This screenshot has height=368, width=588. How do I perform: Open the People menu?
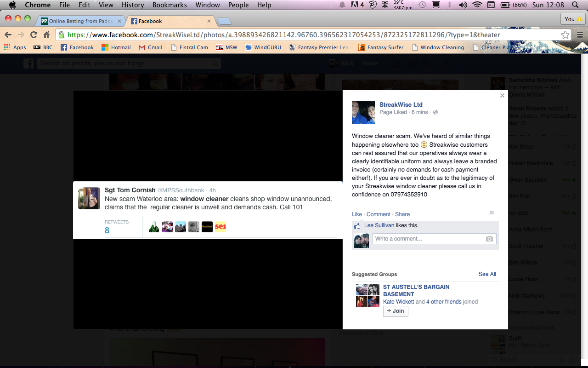[238, 5]
